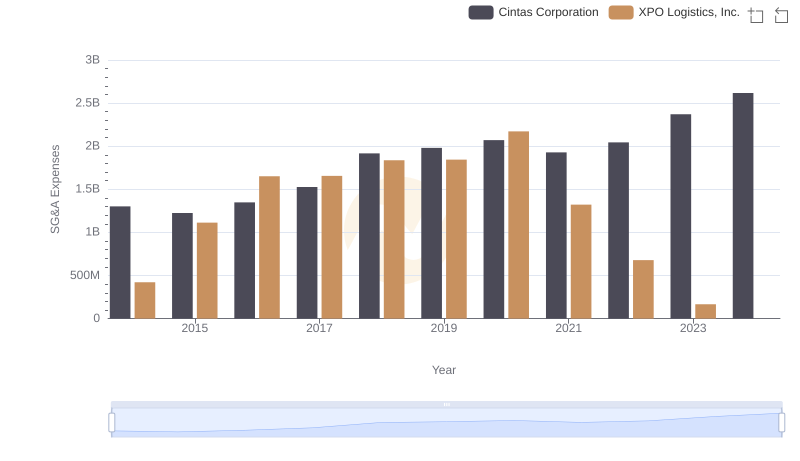Click the XPO Logistics bar for 2015
This screenshot has height=461, width=800.
(207, 271)
